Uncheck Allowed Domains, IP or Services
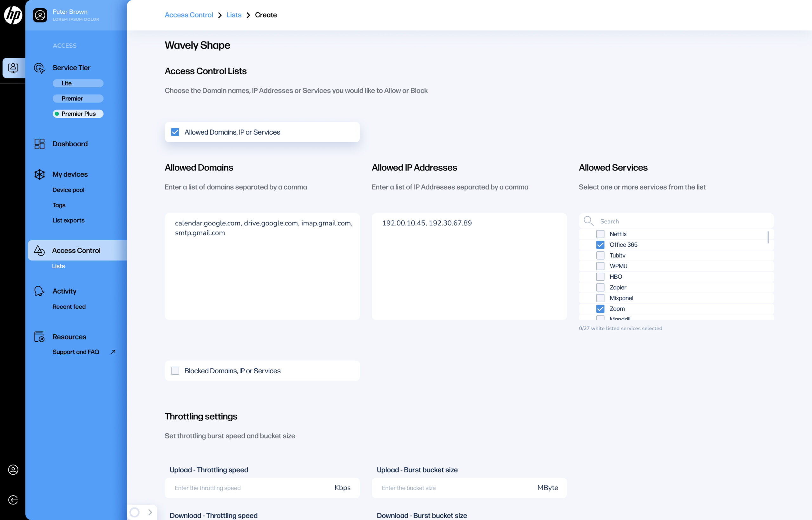 click(175, 132)
